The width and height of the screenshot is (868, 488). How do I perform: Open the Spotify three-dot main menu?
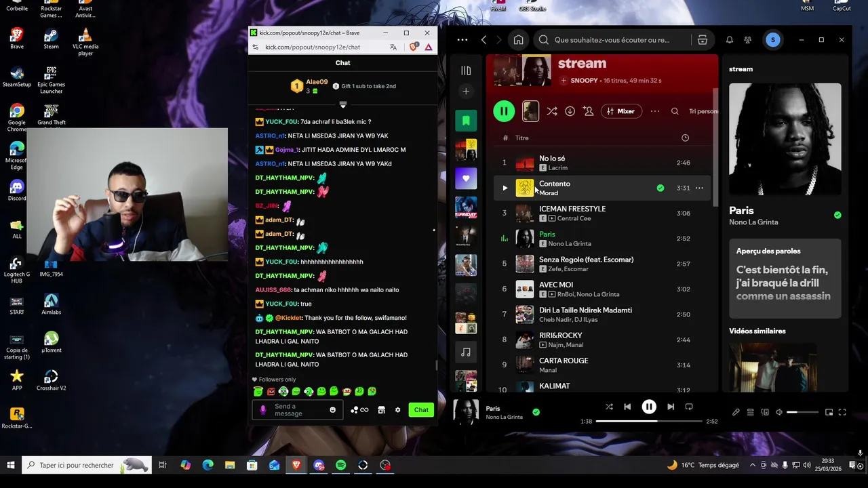pyautogui.click(x=462, y=40)
